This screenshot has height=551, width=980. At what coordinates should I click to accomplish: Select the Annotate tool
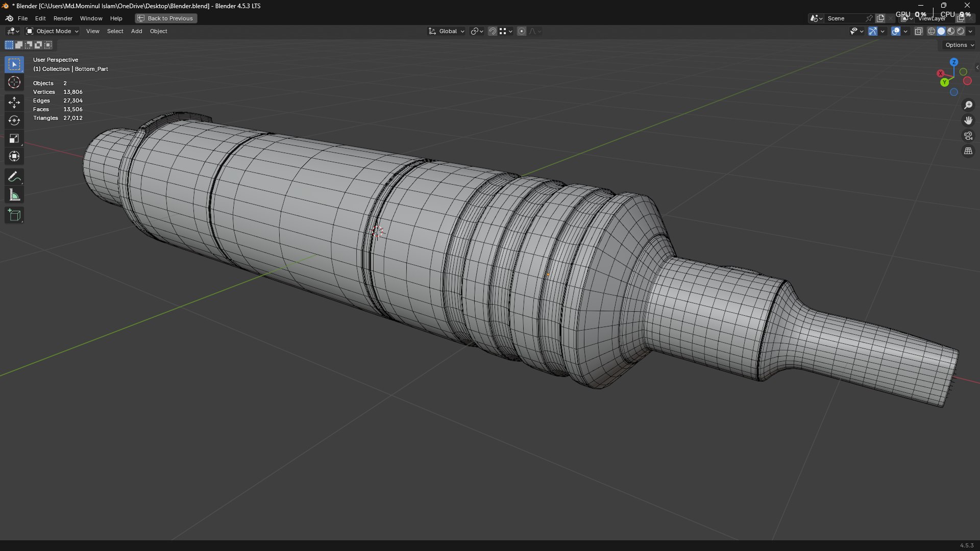pyautogui.click(x=14, y=177)
